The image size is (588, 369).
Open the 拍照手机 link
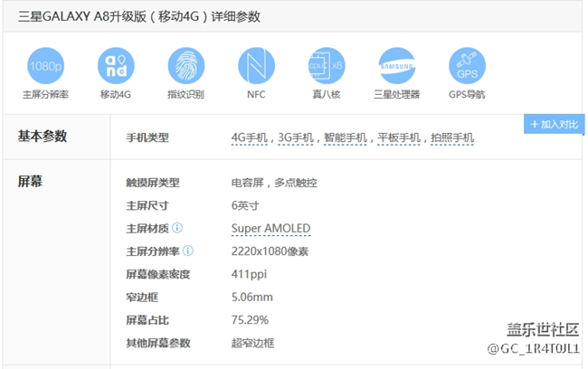pos(450,137)
